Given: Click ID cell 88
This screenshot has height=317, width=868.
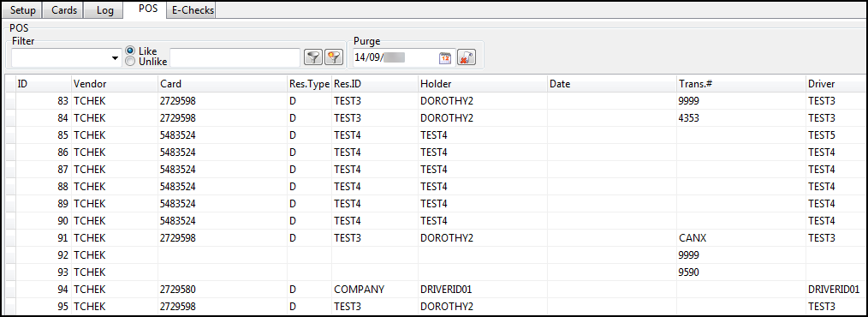Looking at the screenshot, I should 44,187.
